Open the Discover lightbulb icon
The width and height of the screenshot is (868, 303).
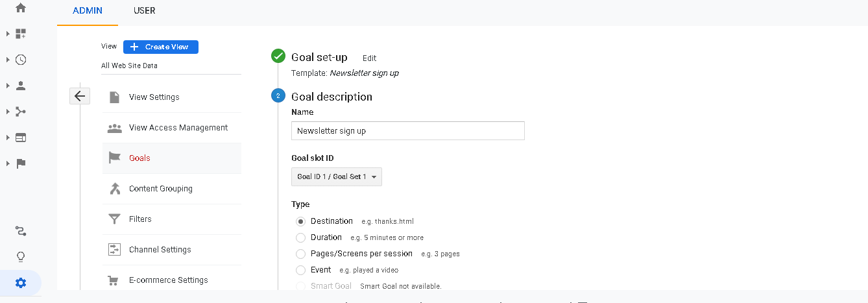(x=21, y=257)
